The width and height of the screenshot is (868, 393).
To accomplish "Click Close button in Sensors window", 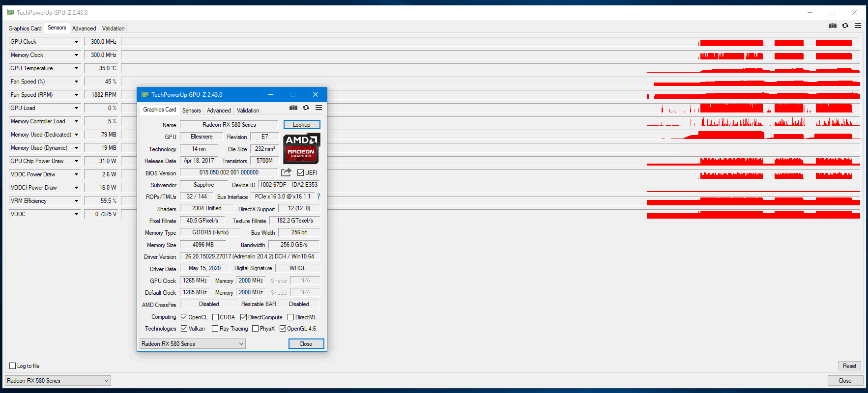I will pos(845,381).
